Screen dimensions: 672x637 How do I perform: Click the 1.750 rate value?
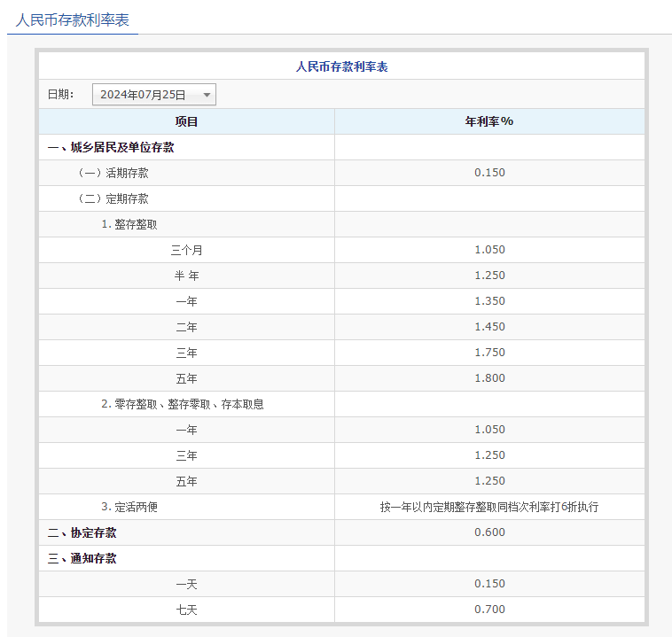[489, 353]
